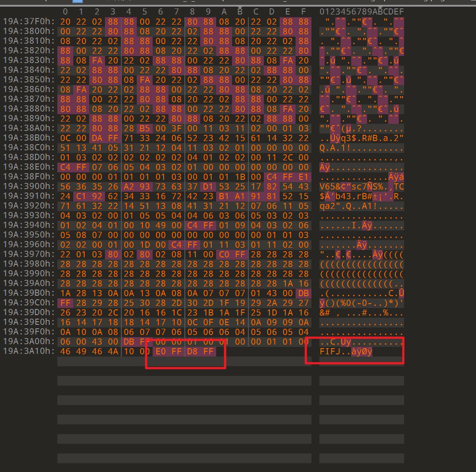The width and height of the screenshot is (476, 472).
Task: Click byte B5 in row 19A:38A0h
Action: pyautogui.click(x=145, y=128)
